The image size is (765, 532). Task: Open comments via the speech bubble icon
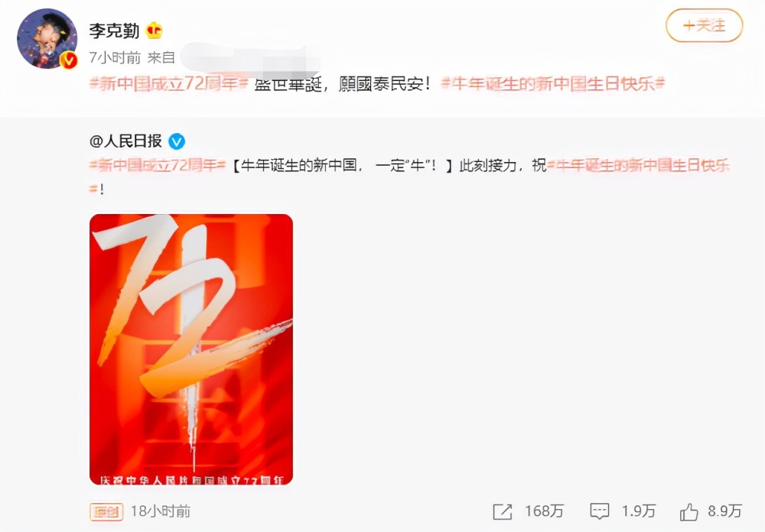point(600,511)
